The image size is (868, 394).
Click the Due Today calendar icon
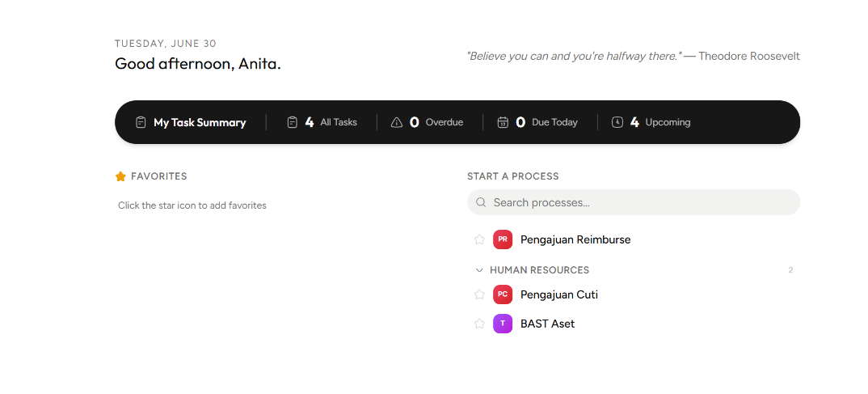coord(503,122)
